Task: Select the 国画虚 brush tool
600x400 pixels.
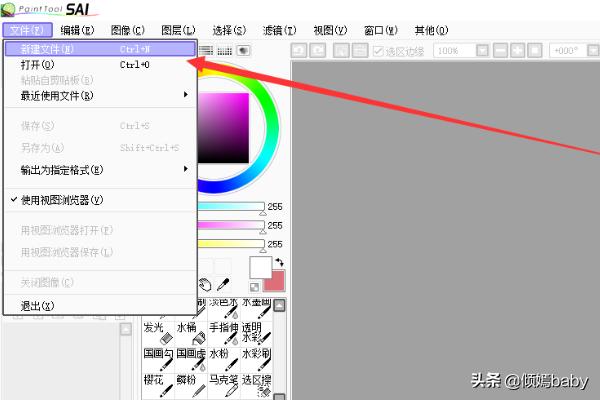Action: click(x=191, y=359)
